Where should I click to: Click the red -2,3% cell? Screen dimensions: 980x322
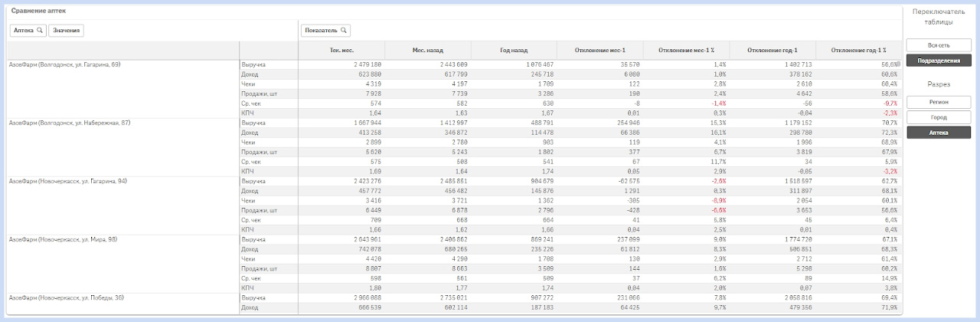tap(890, 113)
